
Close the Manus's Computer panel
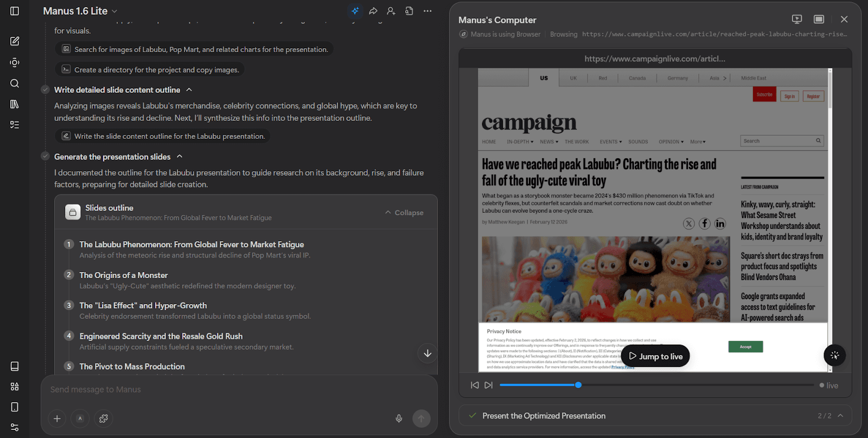(x=844, y=19)
